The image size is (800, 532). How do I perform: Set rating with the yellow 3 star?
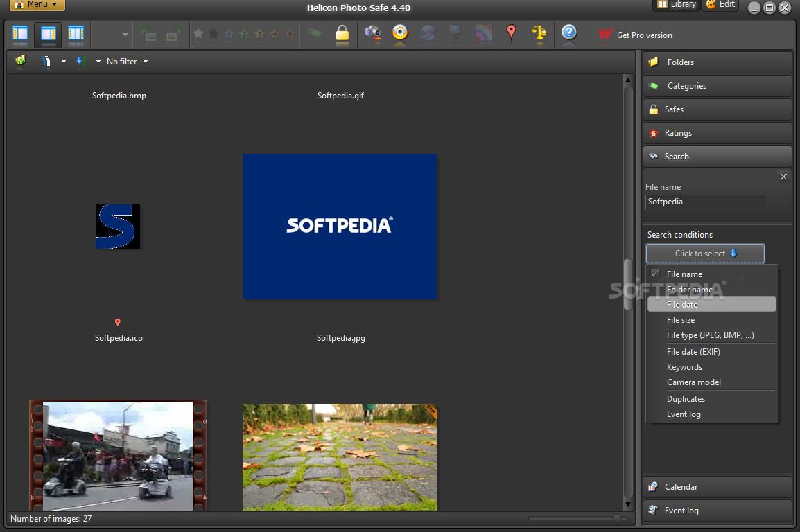tap(260, 34)
